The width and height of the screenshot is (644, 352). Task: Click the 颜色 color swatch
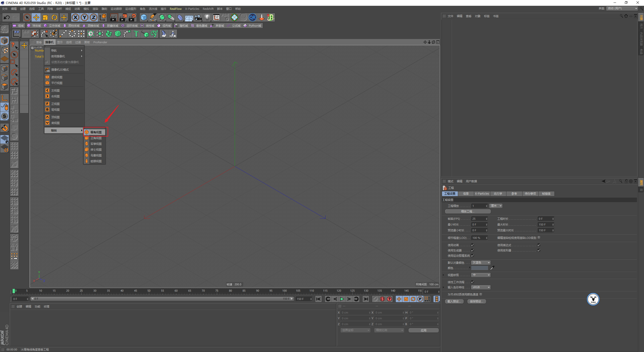pyautogui.click(x=479, y=268)
